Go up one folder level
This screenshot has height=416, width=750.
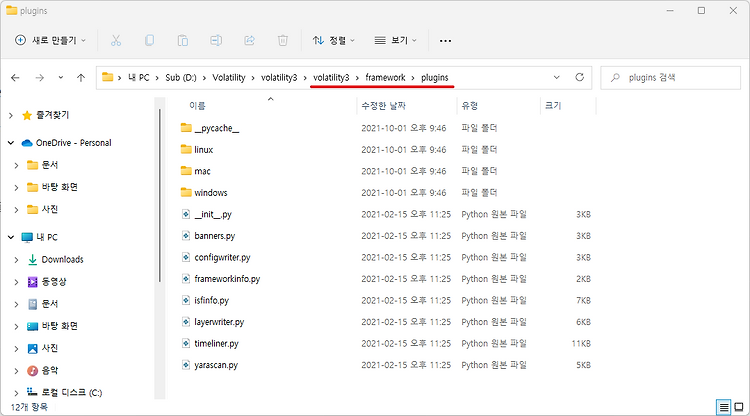(81, 77)
